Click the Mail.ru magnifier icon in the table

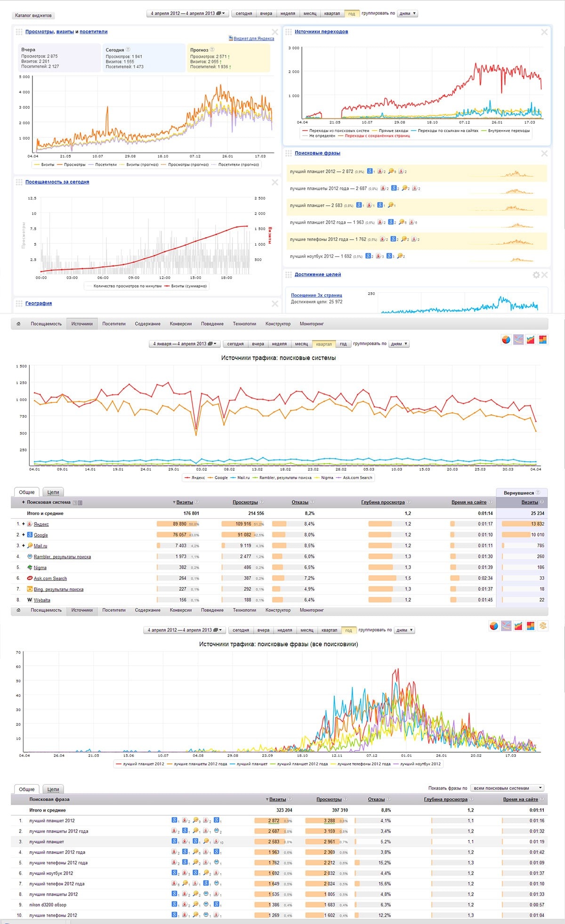pos(30,546)
